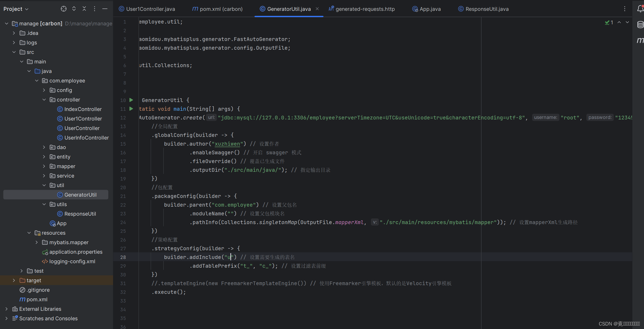Viewport: 644px width, 329px height.
Task: Click the Select Opened File crosshair icon
Action: pyautogui.click(x=63, y=9)
